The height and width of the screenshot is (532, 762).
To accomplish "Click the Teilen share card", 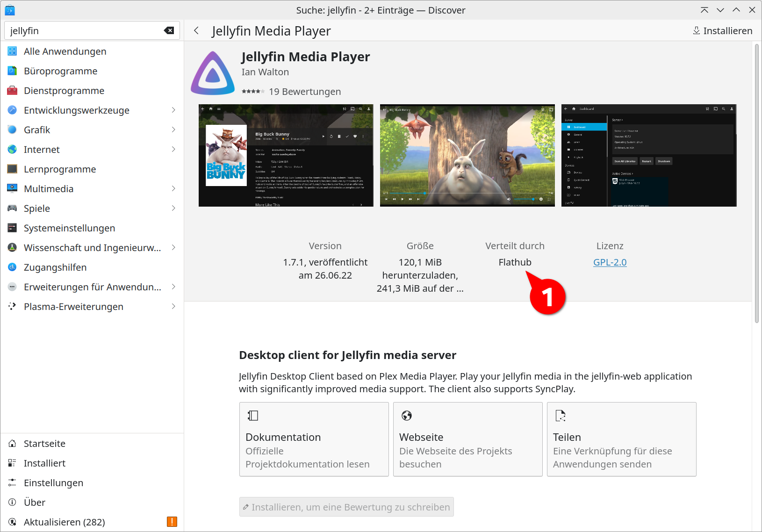I will tap(622, 439).
